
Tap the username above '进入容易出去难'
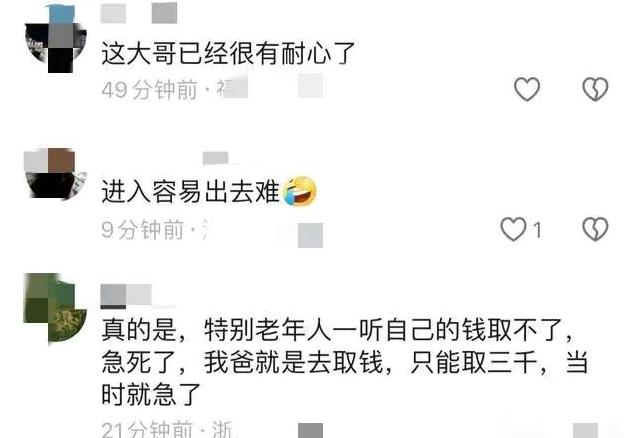point(216,158)
